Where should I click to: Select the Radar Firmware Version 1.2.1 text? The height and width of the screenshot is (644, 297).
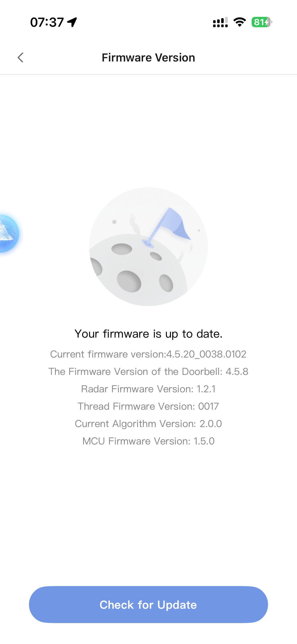point(148,389)
